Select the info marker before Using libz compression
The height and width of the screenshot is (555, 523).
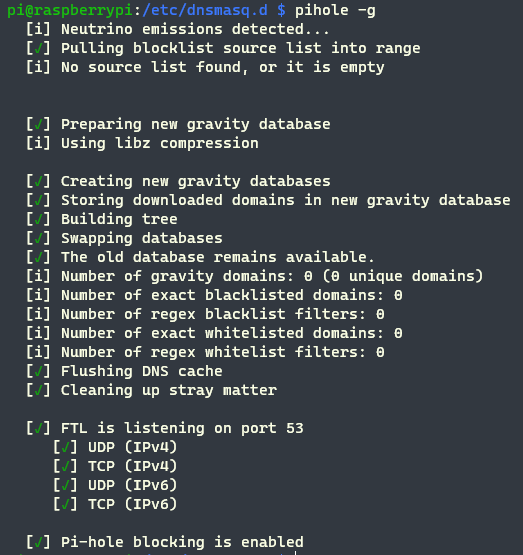tap(39, 143)
